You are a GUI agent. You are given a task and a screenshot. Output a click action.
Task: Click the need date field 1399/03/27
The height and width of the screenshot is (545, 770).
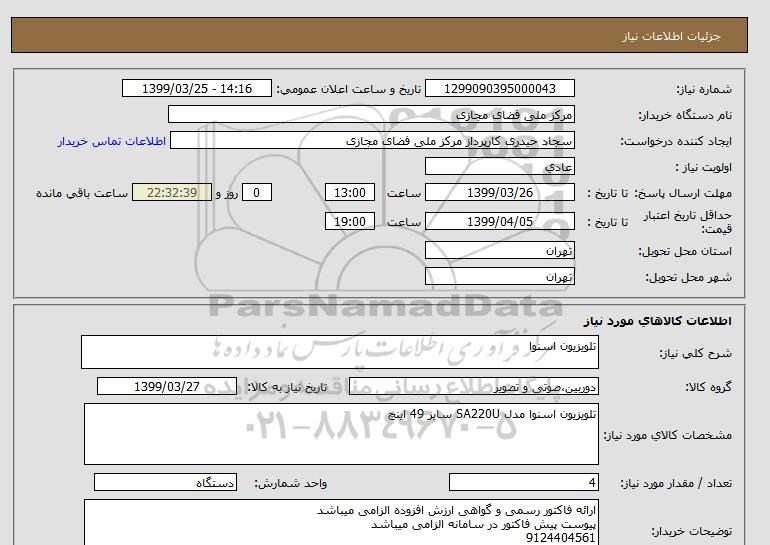click(x=167, y=386)
